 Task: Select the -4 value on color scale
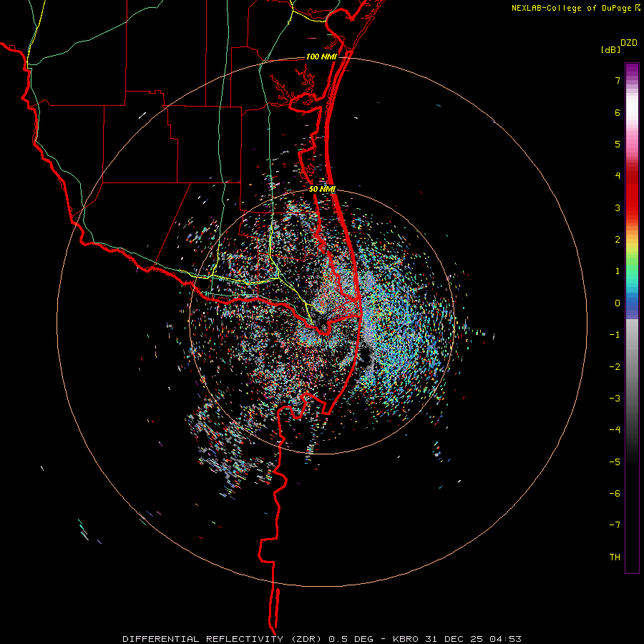pos(615,430)
